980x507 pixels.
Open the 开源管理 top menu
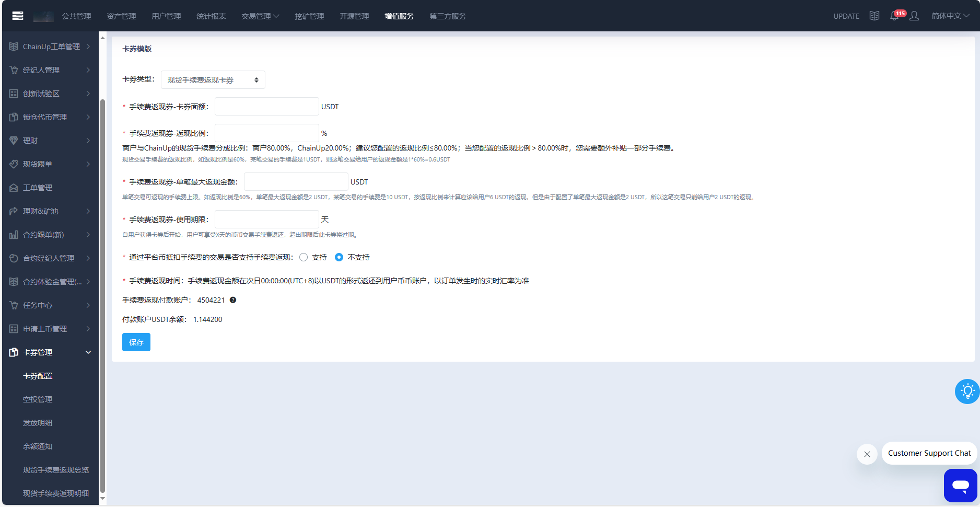pos(354,16)
